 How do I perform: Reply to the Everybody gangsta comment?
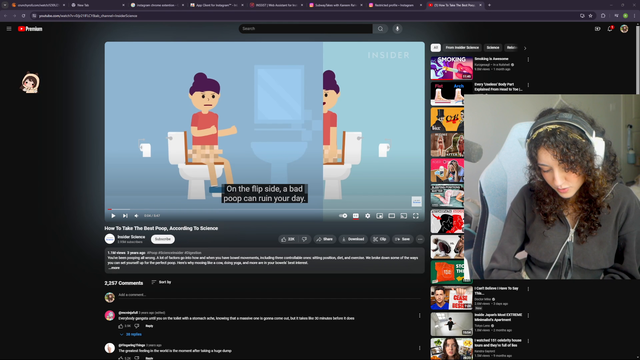coord(149,326)
